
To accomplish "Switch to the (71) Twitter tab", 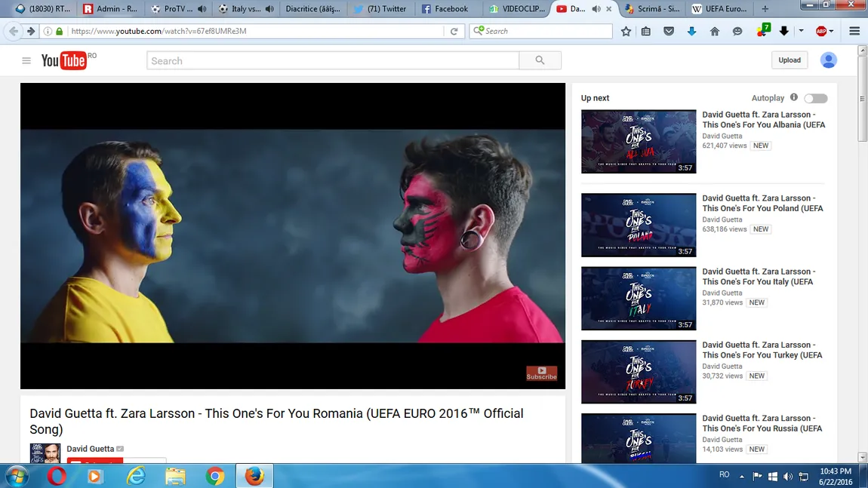I will (380, 9).
